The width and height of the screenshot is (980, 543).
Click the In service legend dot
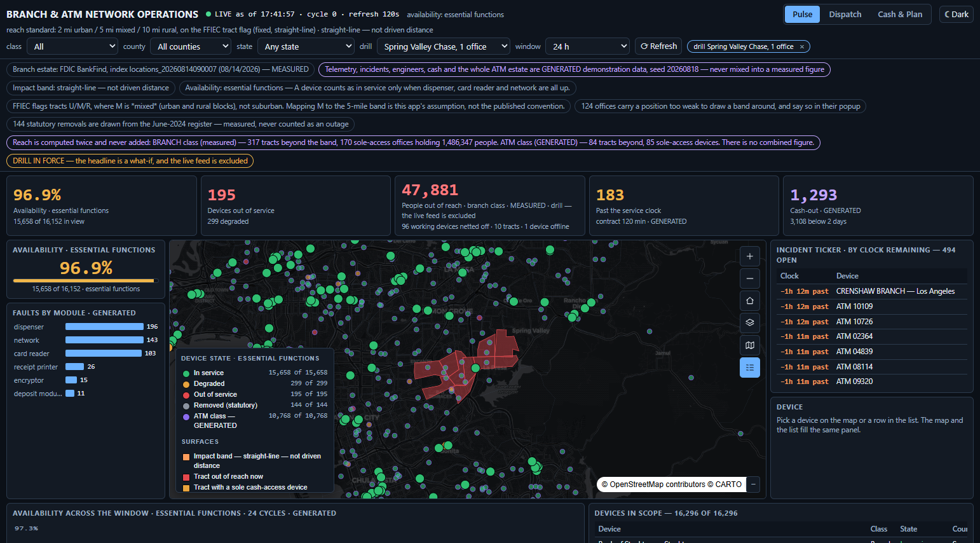pyautogui.click(x=186, y=373)
